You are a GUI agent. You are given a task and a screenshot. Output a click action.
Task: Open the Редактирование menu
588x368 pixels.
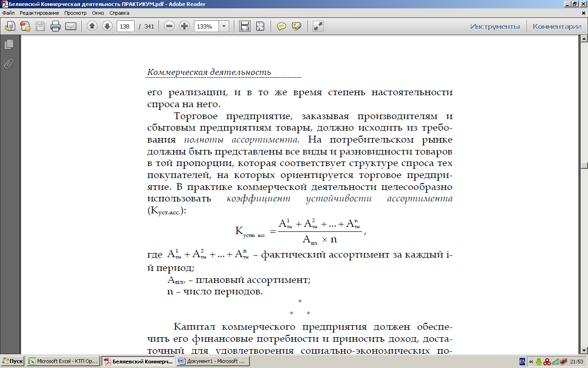coord(39,13)
